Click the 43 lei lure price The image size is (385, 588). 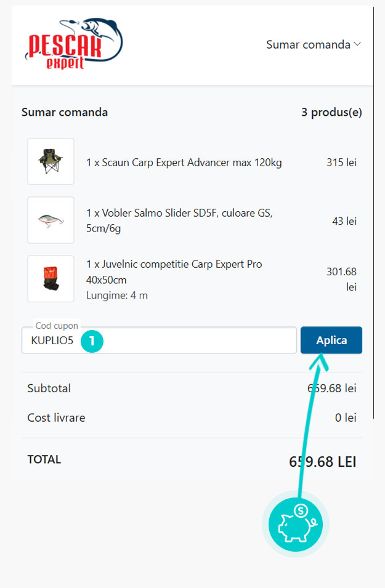pos(344,221)
